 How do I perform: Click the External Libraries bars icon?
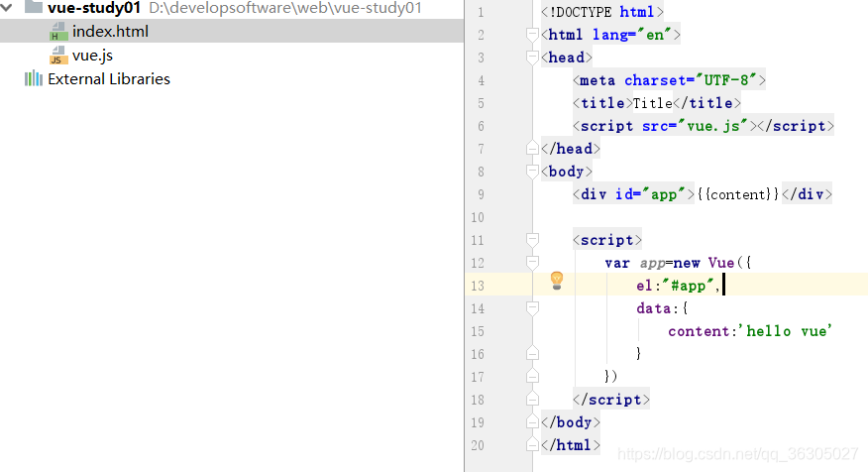34,78
